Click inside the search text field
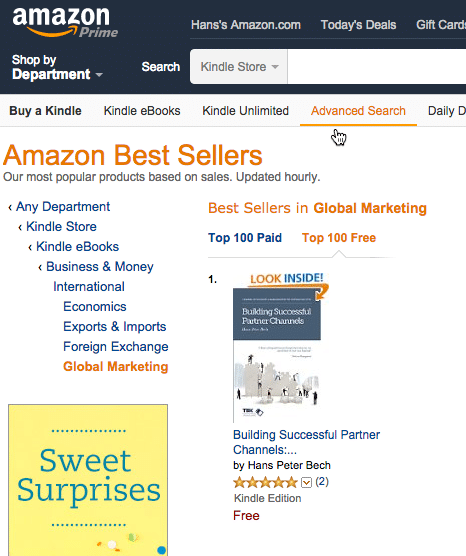466x556 pixels. [x=377, y=67]
